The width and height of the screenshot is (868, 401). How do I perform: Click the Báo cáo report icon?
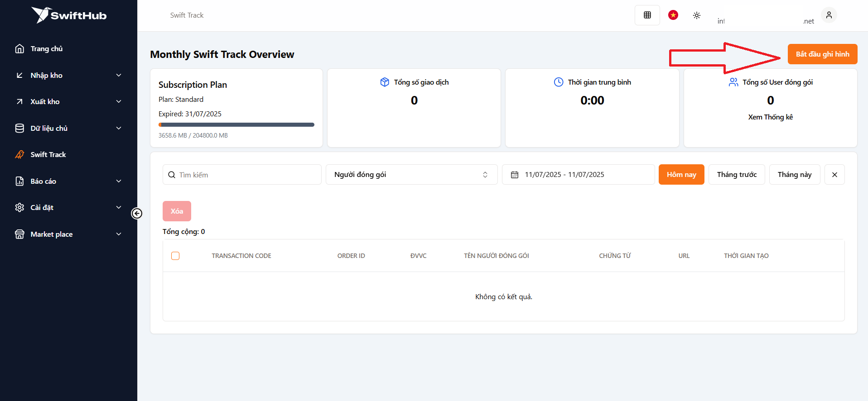19,181
